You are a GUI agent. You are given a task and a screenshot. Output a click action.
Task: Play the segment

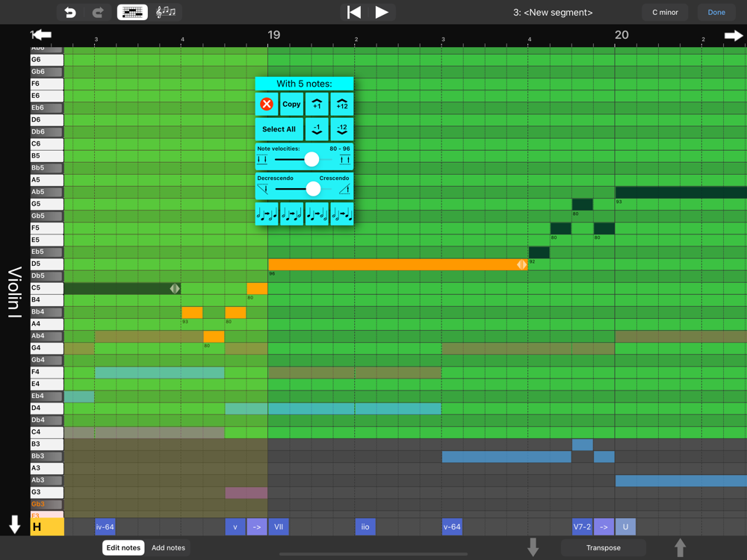point(382,12)
